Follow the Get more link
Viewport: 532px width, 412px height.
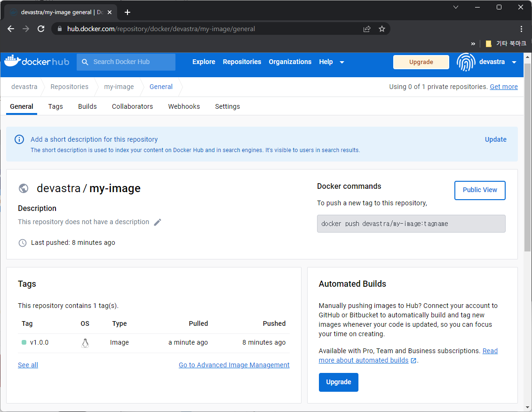(x=503, y=87)
